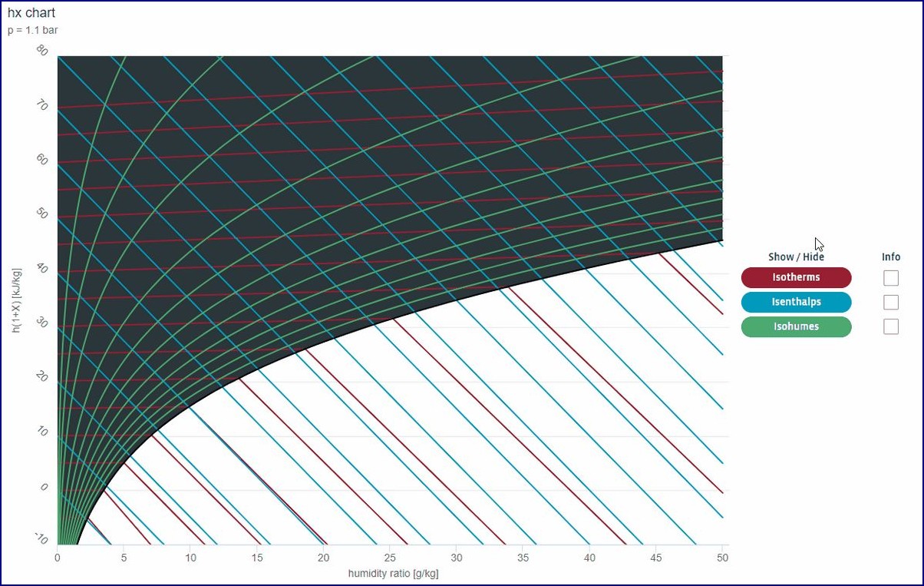The height and width of the screenshot is (586, 924).
Task: Click the y-axis tick label 40
Action: 43,269
